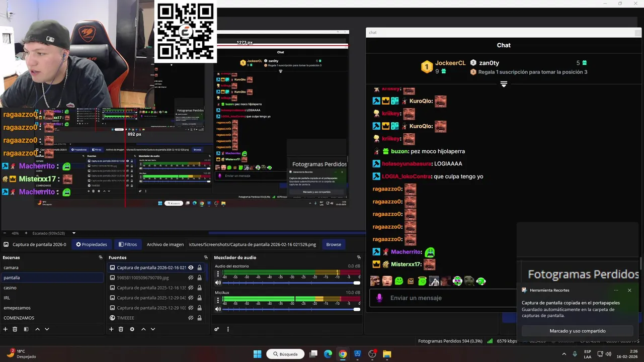Open the Búsqueda taskbar search box
644x362 pixels.
[x=285, y=354]
